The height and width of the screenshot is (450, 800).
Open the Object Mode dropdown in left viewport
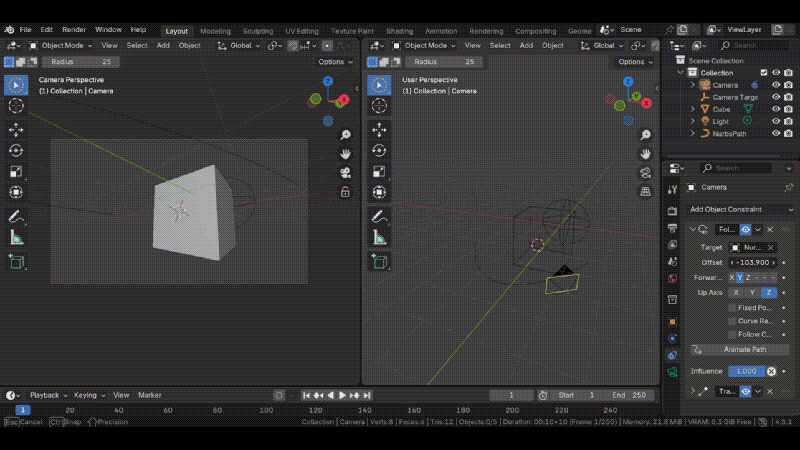pos(62,45)
